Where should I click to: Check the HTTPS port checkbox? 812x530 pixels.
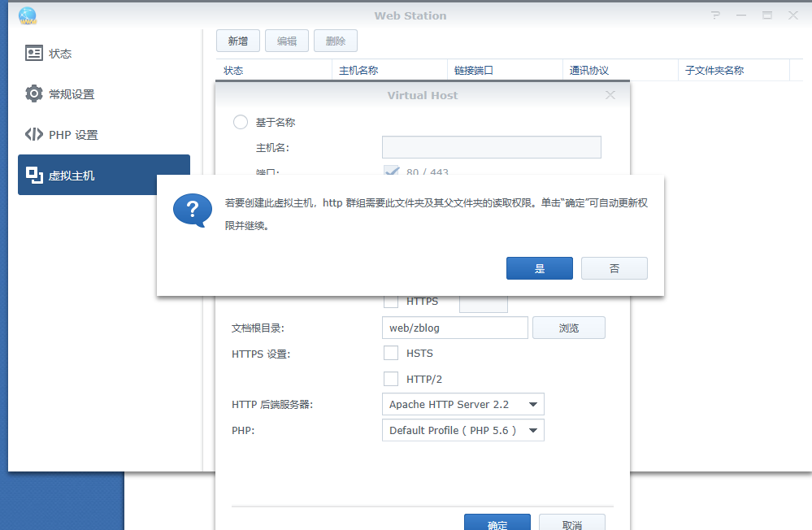pos(391,302)
